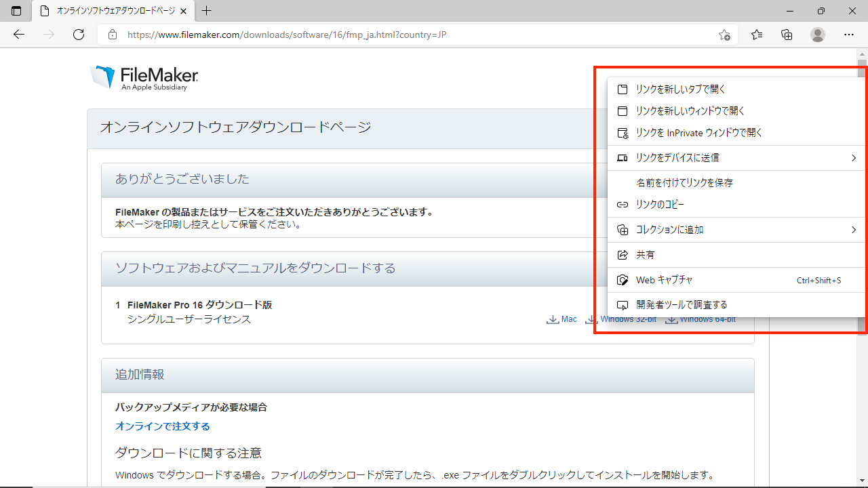The image size is (868, 488).
Task: Click the Refresh page icon
Action: point(78,35)
